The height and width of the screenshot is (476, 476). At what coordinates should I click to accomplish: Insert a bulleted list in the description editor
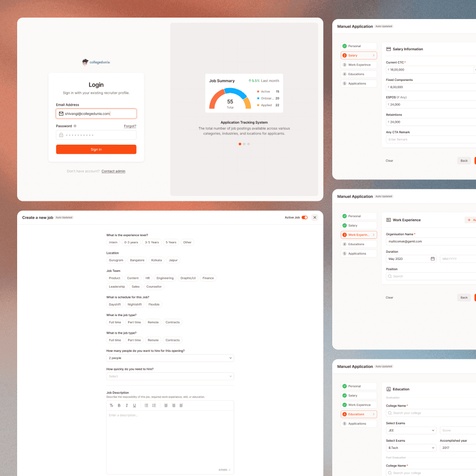[x=146, y=406]
